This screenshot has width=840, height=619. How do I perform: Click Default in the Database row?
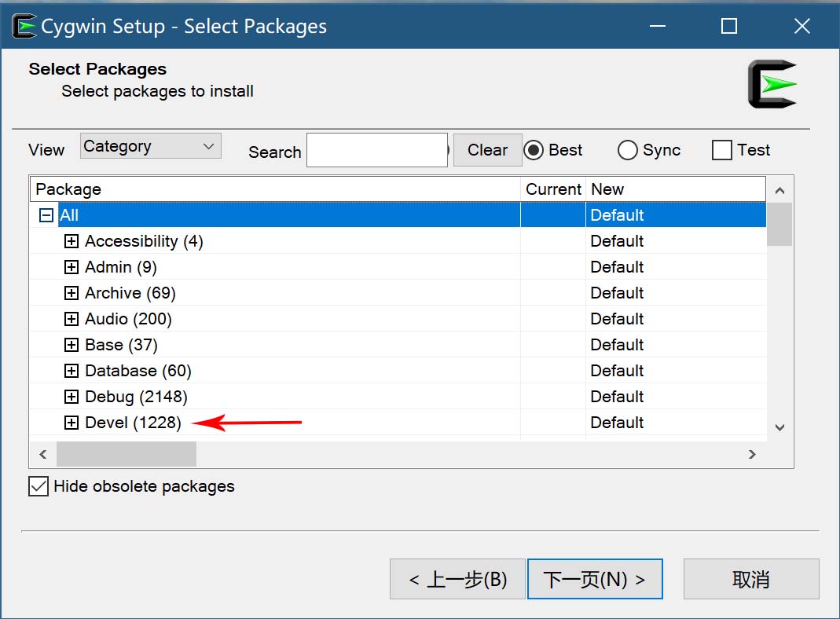coord(617,371)
